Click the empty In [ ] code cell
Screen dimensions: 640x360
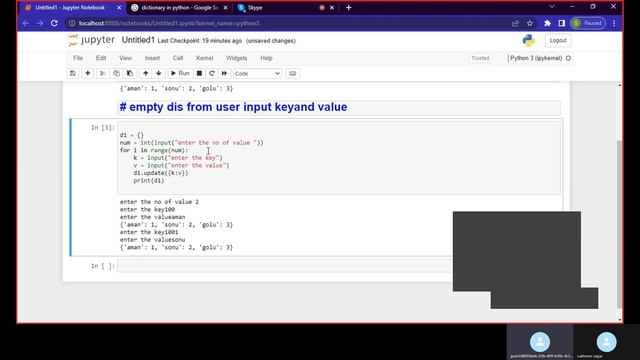coord(285,266)
